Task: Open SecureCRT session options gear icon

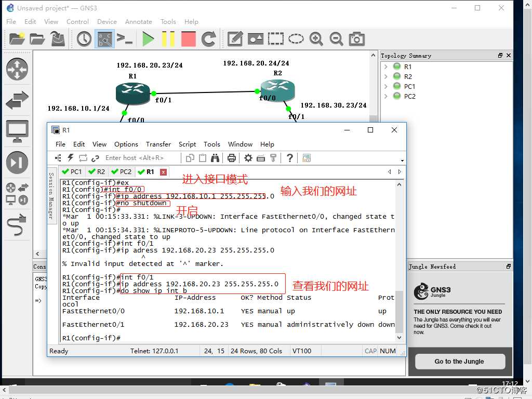Action: [x=248, y=158]
